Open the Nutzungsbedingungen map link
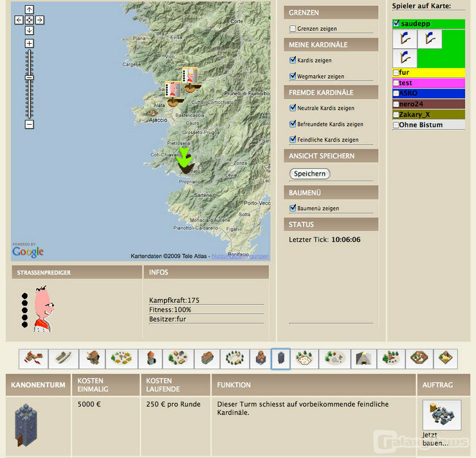This screenshot has width=476, height=458. click(x=240, y=256)
